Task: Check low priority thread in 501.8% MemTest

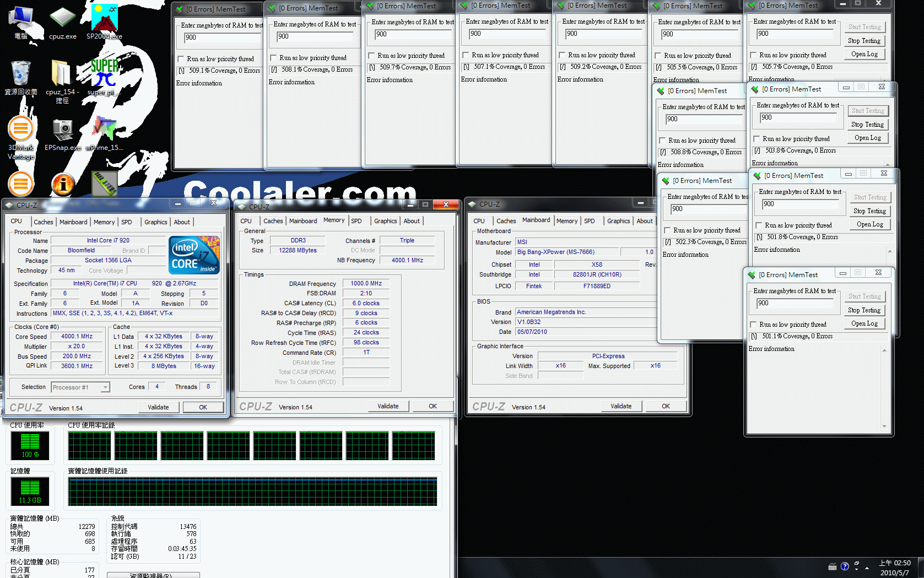Action: [759, 225]
